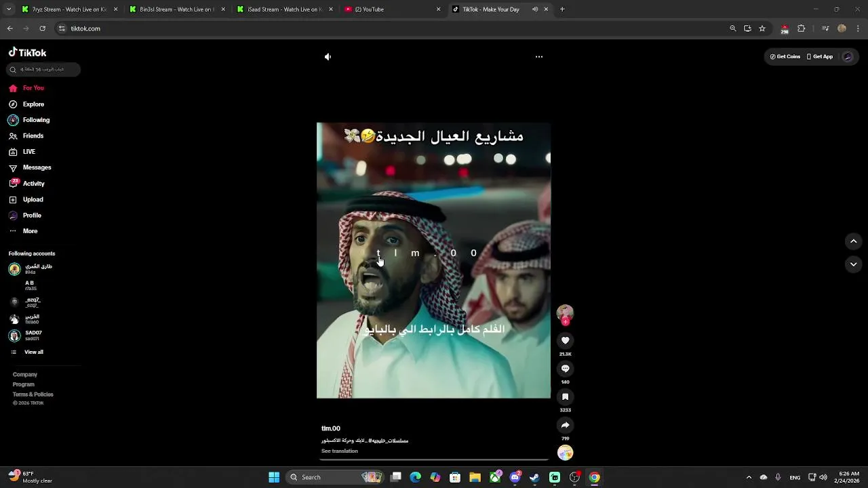The image size is (868, 488).
Task: Open the red extension with badge
Action: click(x=785, y=29)
